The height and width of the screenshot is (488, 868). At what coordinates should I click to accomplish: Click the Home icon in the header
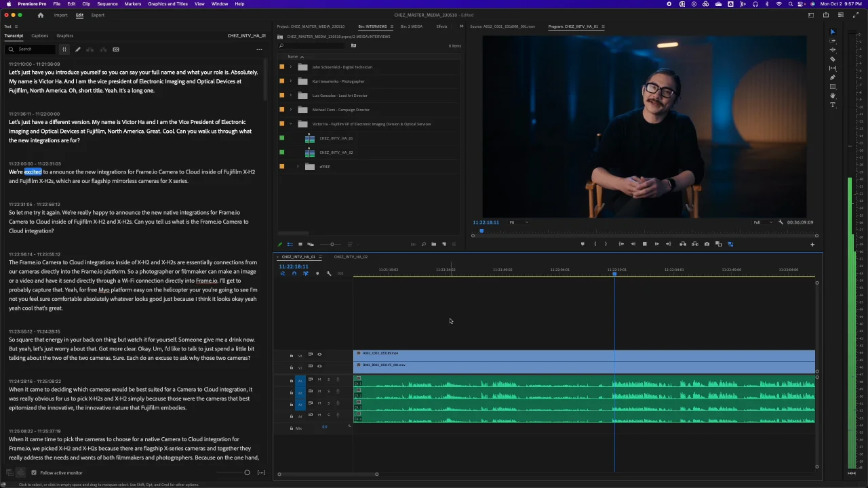click(x=41, y=15)
